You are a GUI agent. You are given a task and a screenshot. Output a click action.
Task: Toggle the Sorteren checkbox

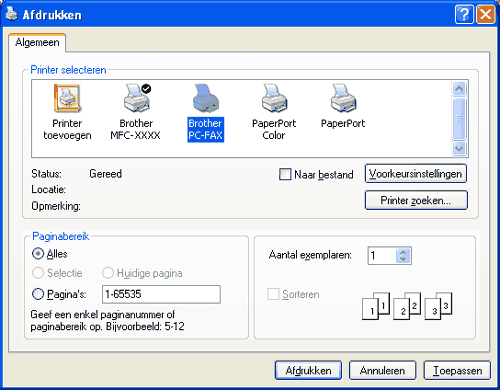pos(273,294)
